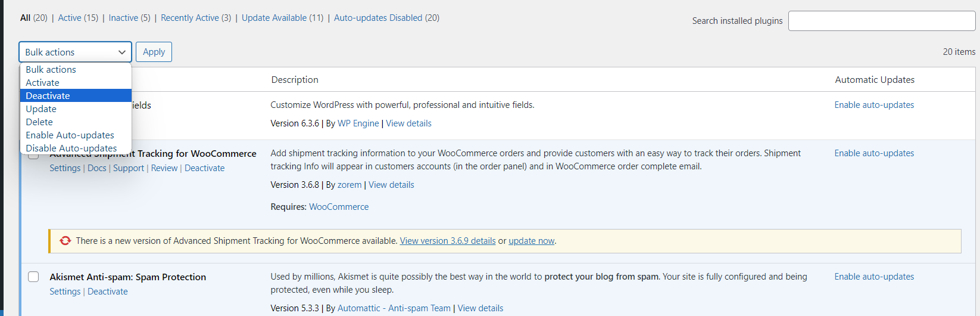
Task: Choose 'Bulk actions' option in dropdown list
Action: (76, 70)
